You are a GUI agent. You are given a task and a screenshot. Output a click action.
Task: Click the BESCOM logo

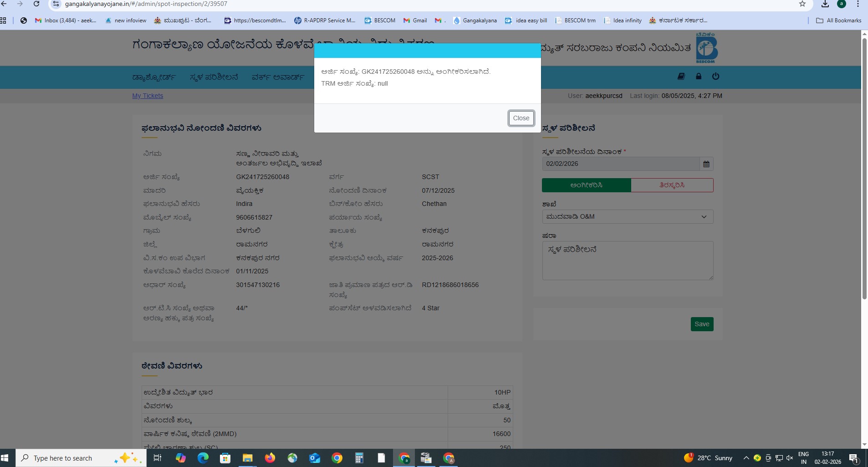(x=706, y=48)
